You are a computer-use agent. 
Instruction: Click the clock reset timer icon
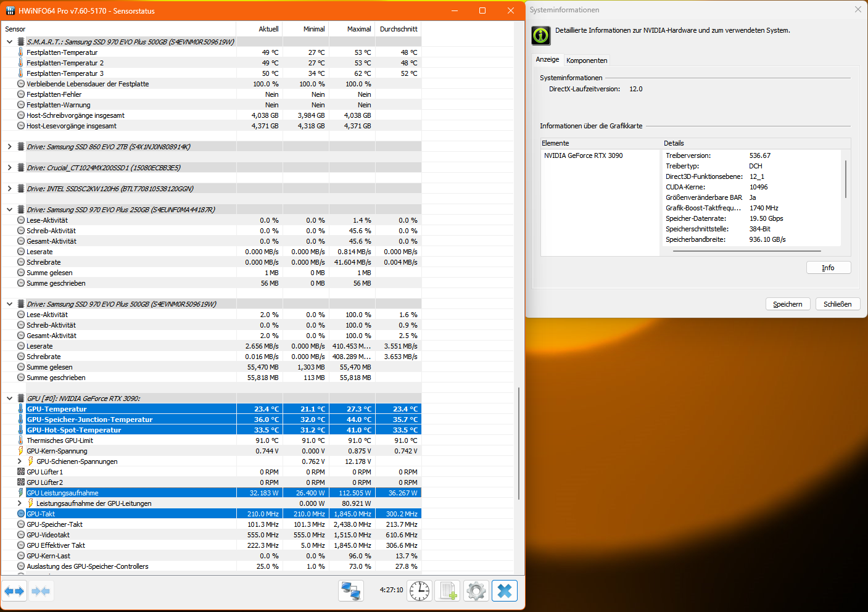point(420,591)
